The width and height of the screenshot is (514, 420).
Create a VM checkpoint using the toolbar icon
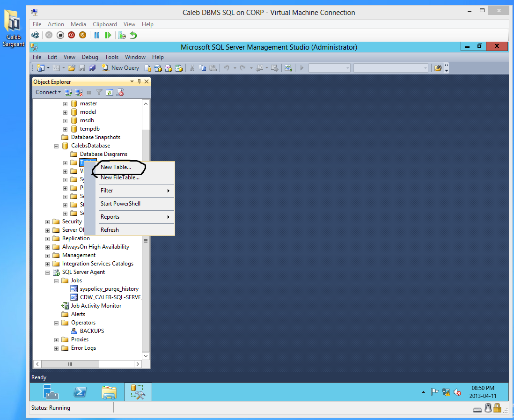(122, 35)
